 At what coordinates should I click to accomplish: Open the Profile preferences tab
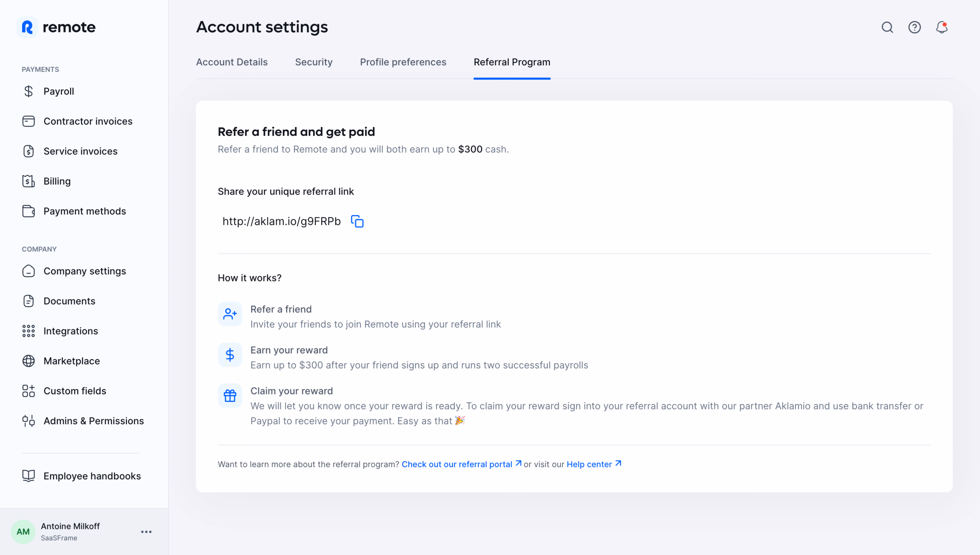[x=403, y=62]
